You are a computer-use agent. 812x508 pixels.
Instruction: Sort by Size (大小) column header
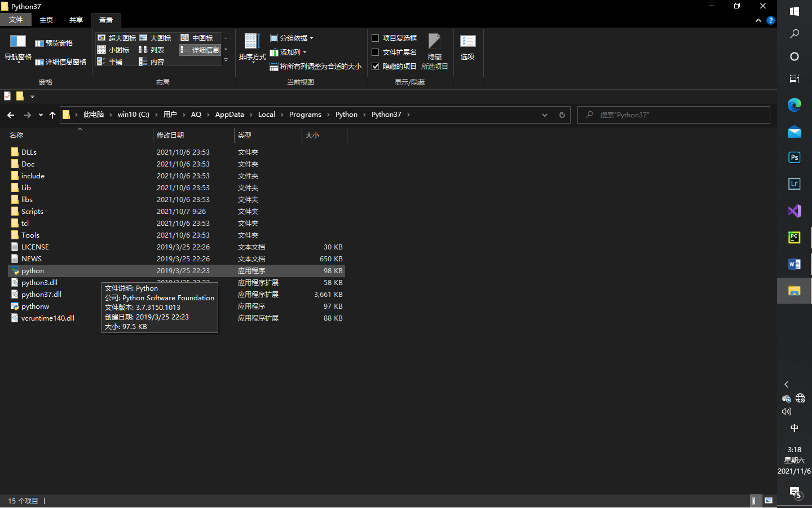pyautogui.click(x=324, y=135)
